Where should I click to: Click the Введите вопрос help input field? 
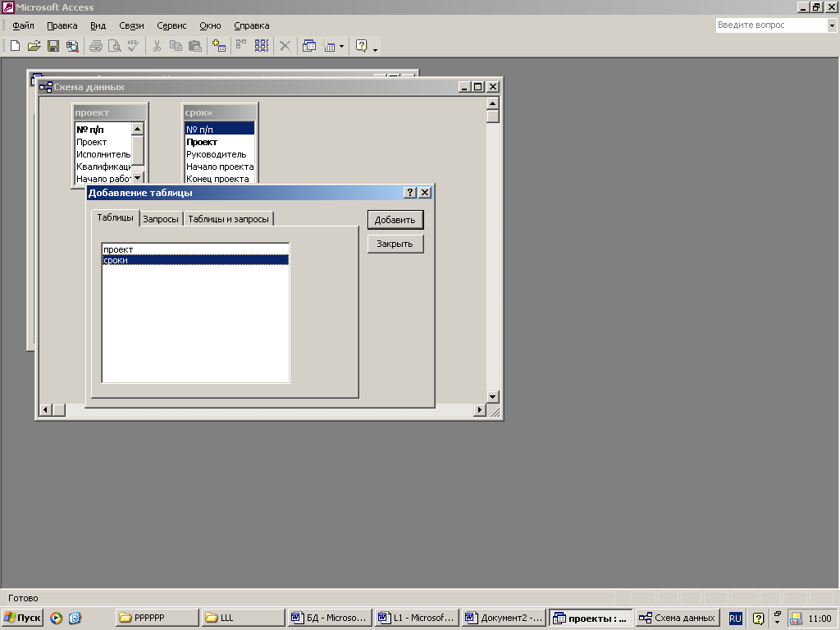(x=771, y=25)
